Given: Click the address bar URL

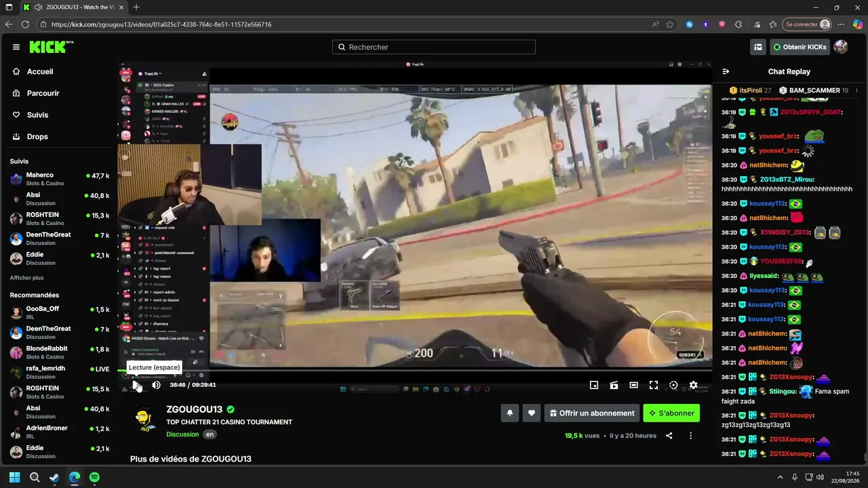Looking at the screenshot, I should [161, 24].
